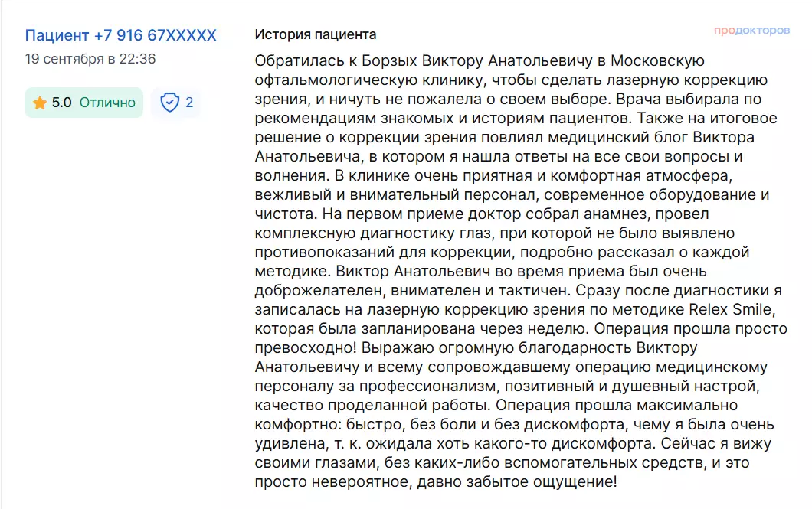Image resolution: width=812 pixels, height=509 pixels.
Task: Click the 5.0 score number
Action: [62, 103]
